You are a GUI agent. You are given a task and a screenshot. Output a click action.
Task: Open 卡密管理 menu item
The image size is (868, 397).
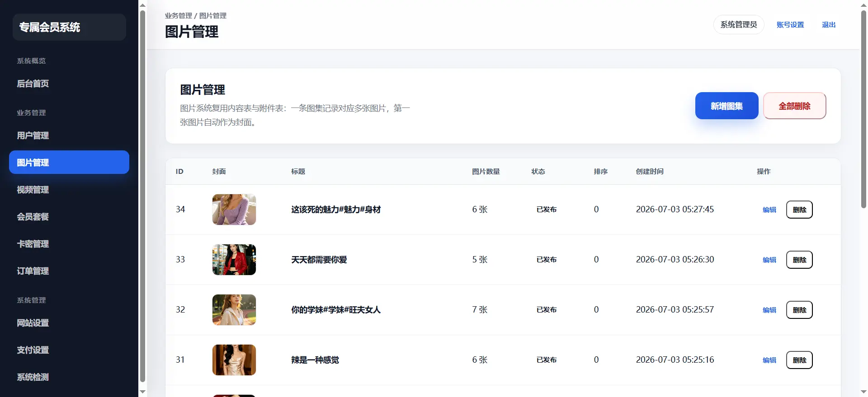coord(69,244)
